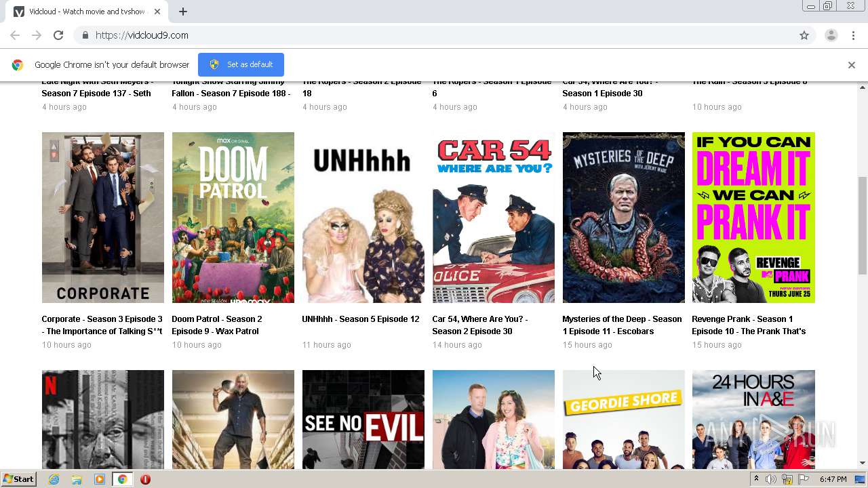Screen dimensions: 868x488
Task: Open the Windows Start menu
Action: (18, 479)
